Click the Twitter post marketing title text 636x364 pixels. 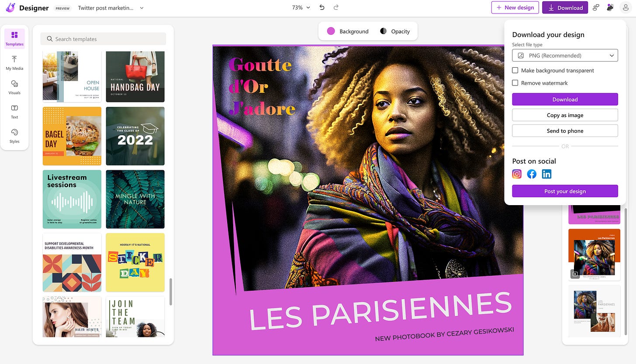(106, 8)
